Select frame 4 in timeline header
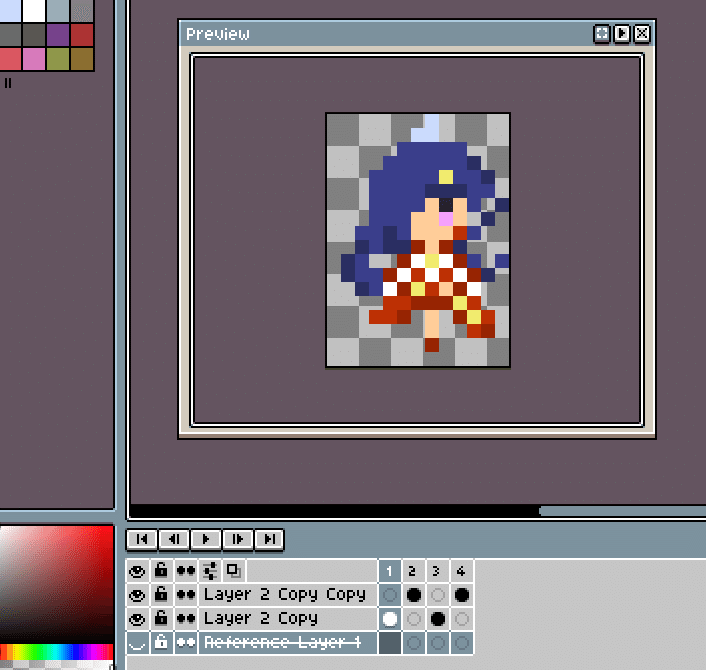Screen dimensions: 706x670 [462, 571]
